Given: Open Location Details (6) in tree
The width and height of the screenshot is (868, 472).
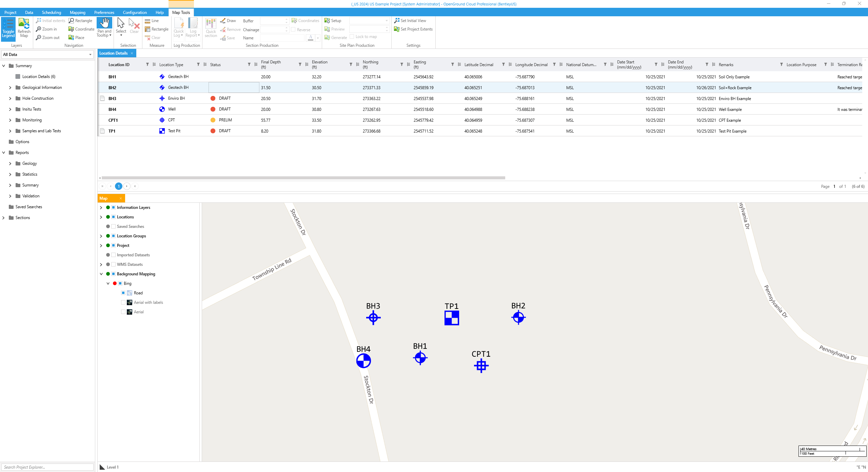Looking at the screenshot, I should point(39,77).
